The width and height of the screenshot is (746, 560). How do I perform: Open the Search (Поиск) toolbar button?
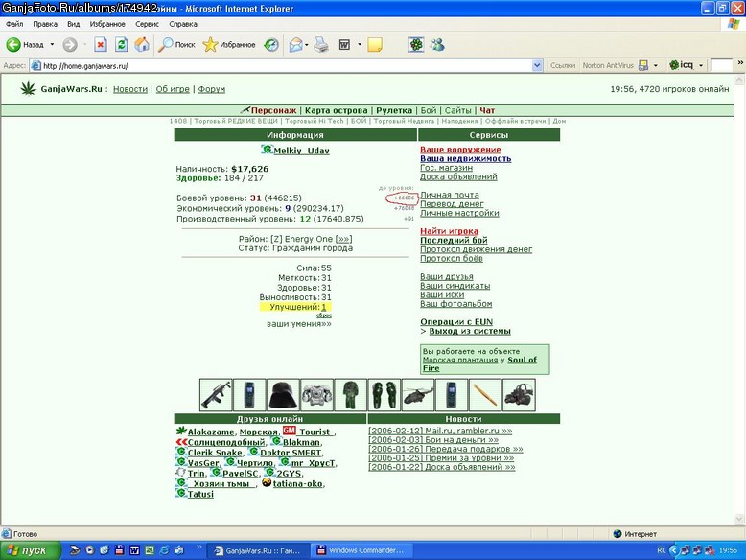pyautogui.click(x=176, y=45)
